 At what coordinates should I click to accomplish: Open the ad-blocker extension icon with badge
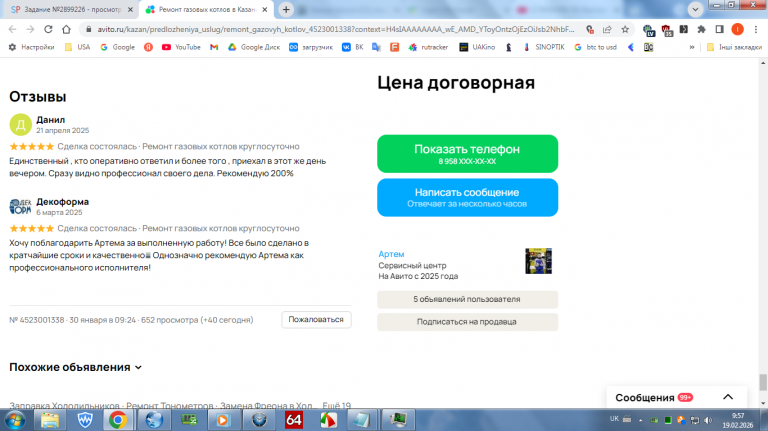pyautogui.click(x=667, y=30)
